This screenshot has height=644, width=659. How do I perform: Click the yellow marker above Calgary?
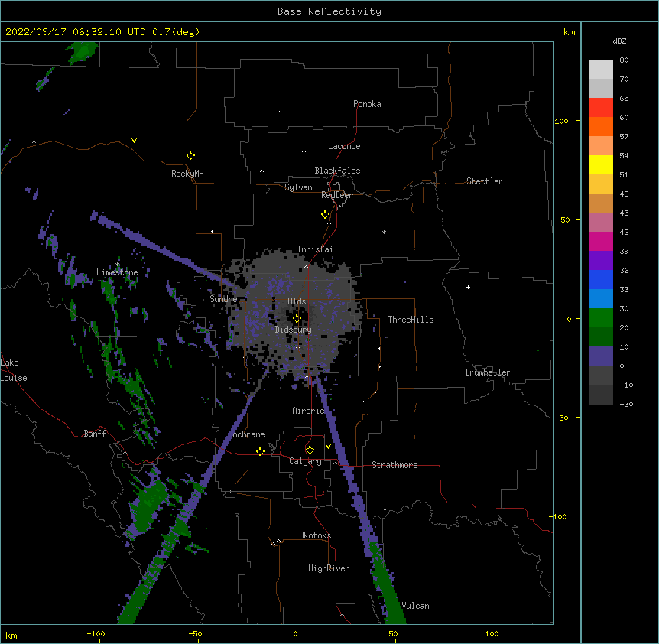[310, 450]
